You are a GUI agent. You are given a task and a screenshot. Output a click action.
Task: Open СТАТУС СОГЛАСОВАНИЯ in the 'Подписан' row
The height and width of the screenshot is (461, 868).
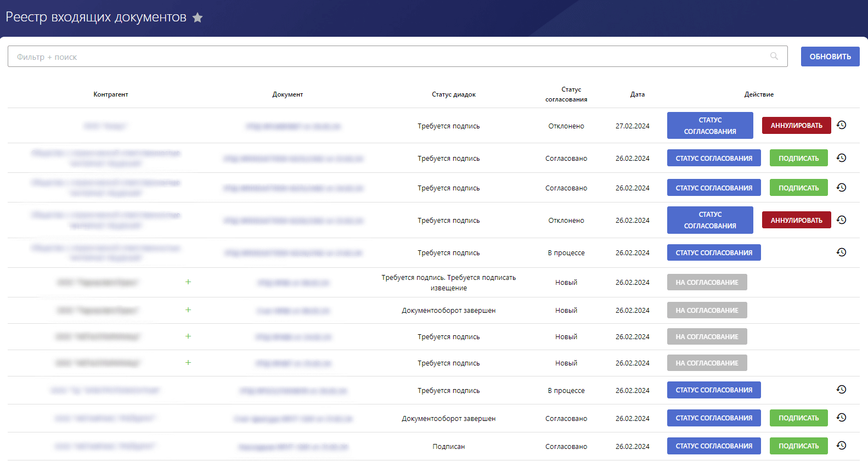[714, 446]
